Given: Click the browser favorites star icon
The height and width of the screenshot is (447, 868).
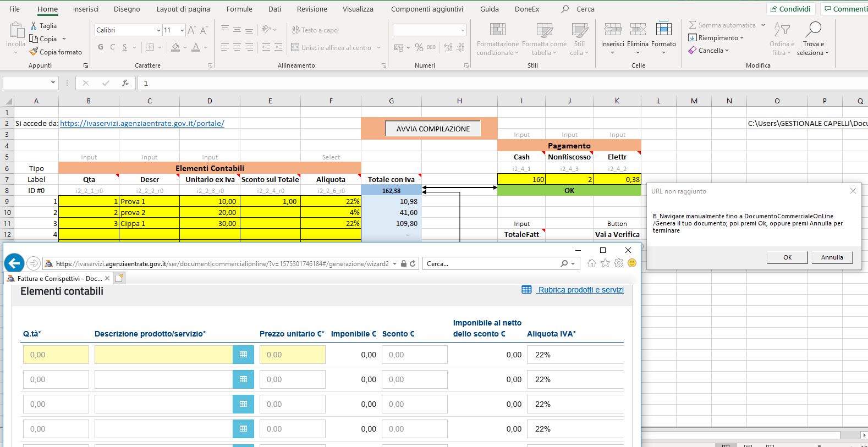Looking at the screenshot, I should coord(605,263).
